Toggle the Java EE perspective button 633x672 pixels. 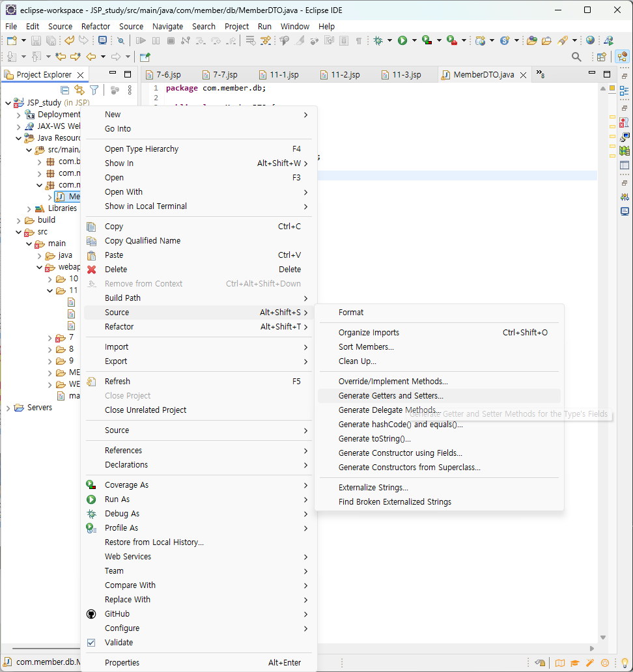point(623,57)
